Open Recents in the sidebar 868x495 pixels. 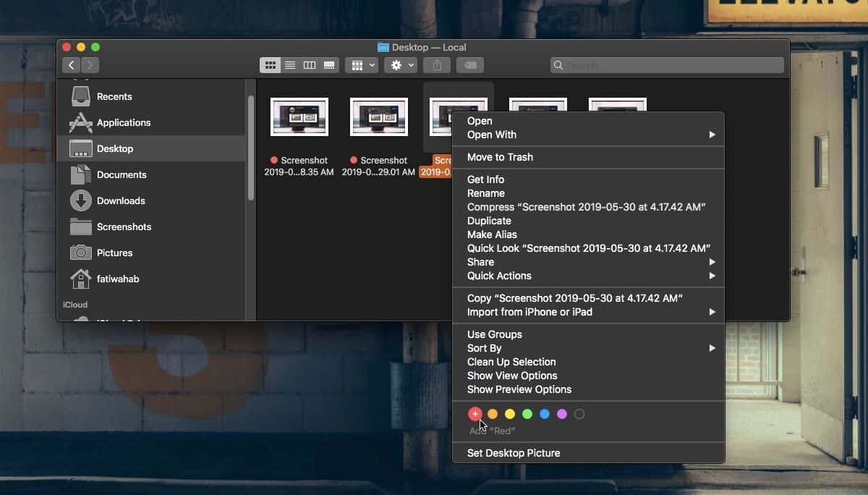coord(114,96)
